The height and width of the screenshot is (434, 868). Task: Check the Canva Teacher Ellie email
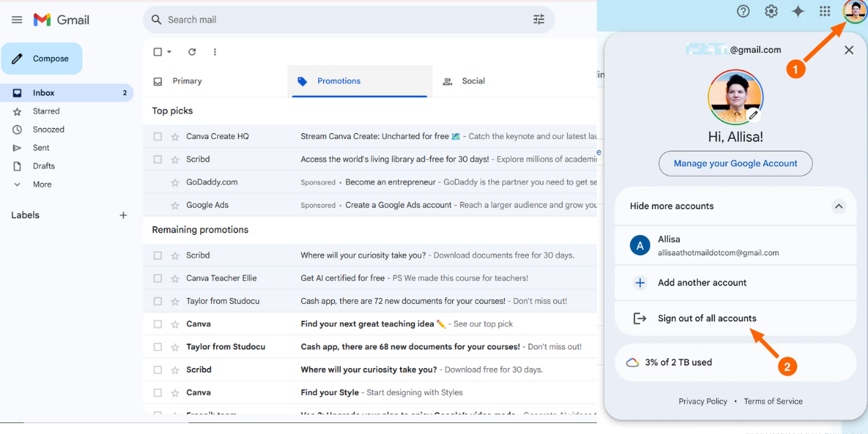point(158,278)
